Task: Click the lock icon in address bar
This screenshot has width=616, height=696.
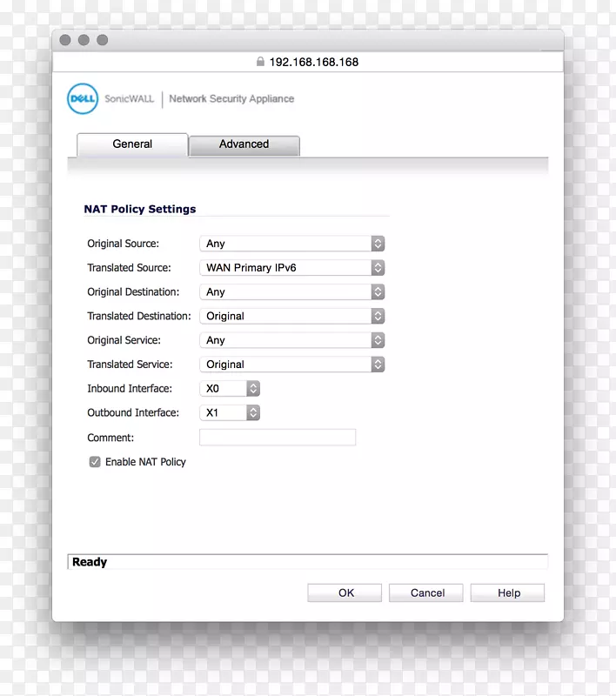Action: coord(259,62)
